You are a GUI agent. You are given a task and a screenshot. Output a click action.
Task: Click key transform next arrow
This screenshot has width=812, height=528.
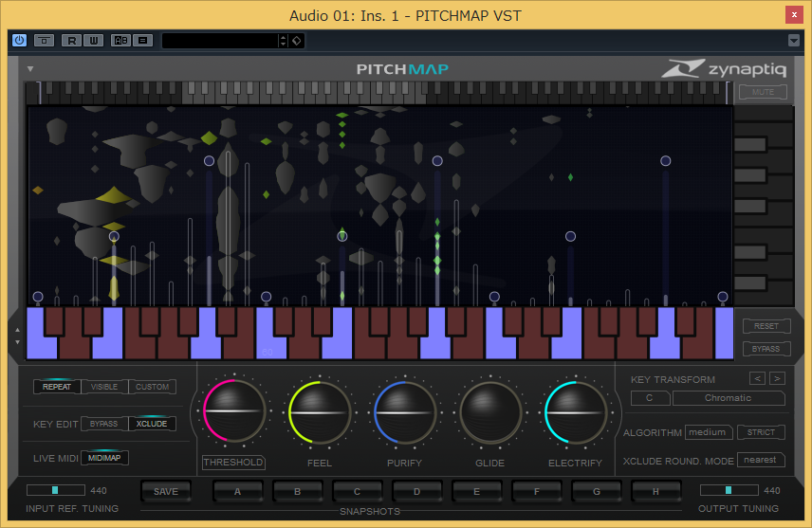pos(777,378)
